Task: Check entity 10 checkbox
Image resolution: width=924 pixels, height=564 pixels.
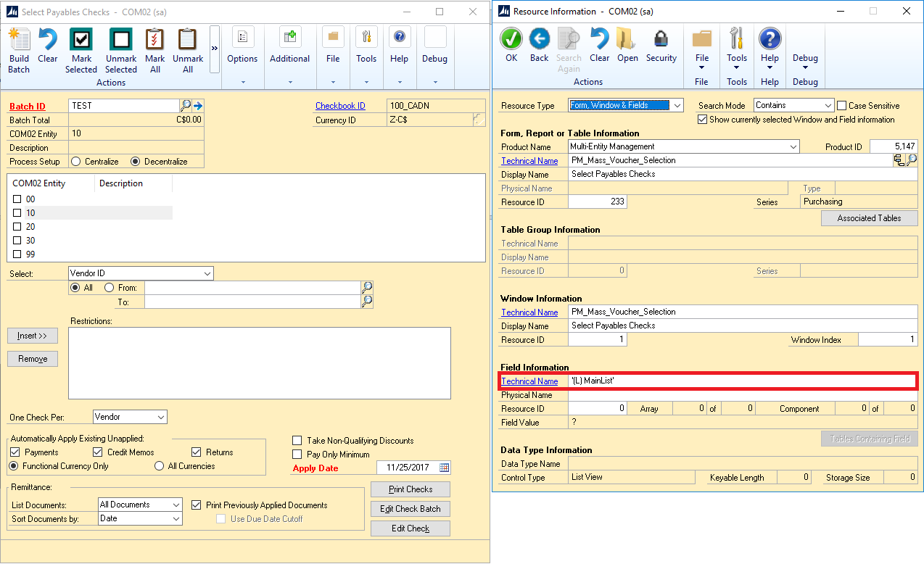Action: coord(17,213)
